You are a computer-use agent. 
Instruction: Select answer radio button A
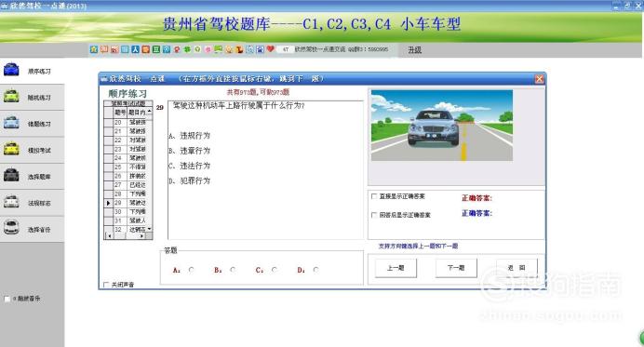(191, 270)
